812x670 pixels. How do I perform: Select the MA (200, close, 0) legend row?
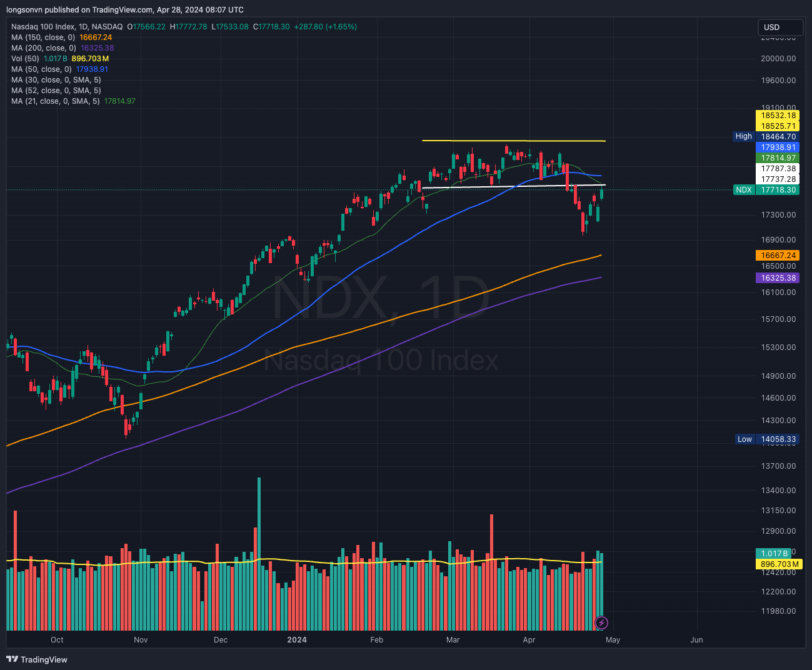pyautogui.click(x=63, y=48)
